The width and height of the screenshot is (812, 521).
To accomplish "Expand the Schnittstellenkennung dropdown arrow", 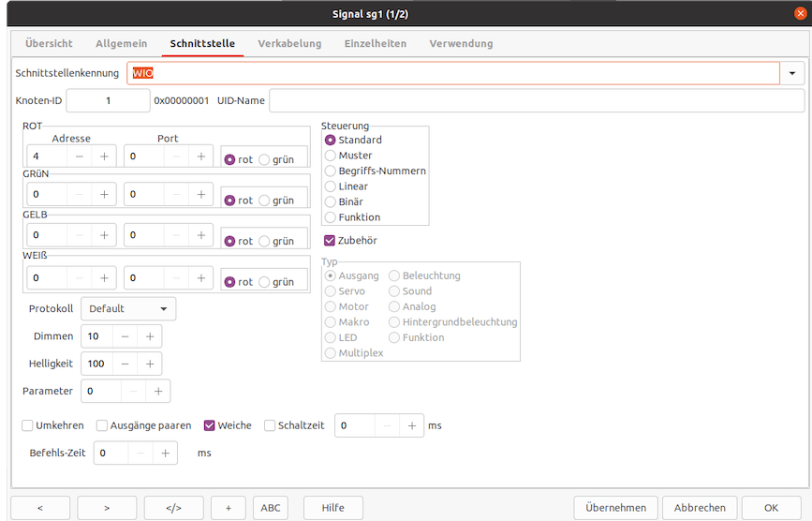I will pyautogui.click(x=792, y=73).
